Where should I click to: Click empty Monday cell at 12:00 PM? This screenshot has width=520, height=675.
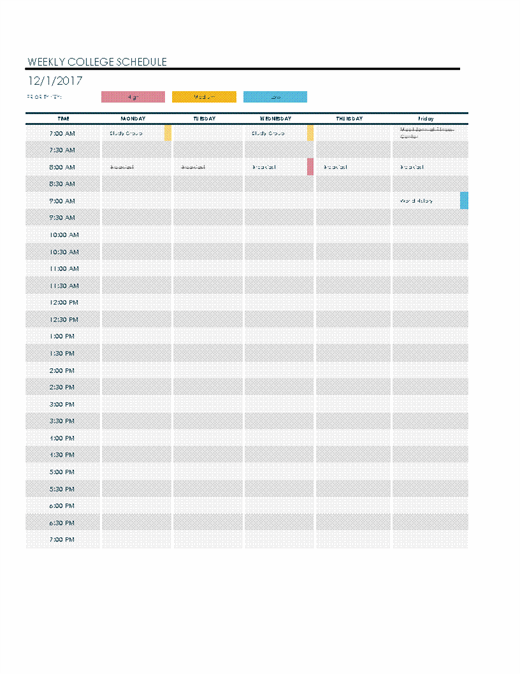pyautogui.click(x=136, y=302)
